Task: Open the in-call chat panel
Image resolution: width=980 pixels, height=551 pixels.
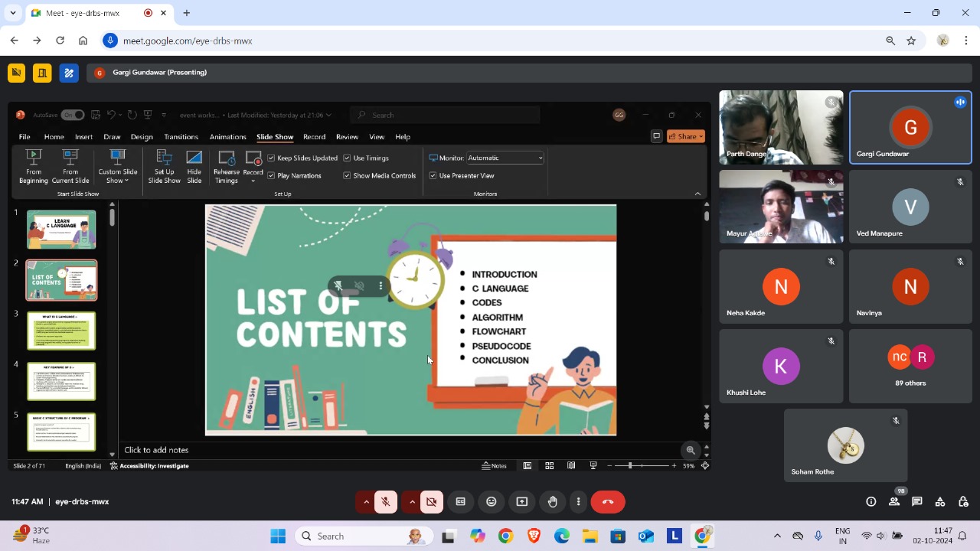Action: pos(916,502)
